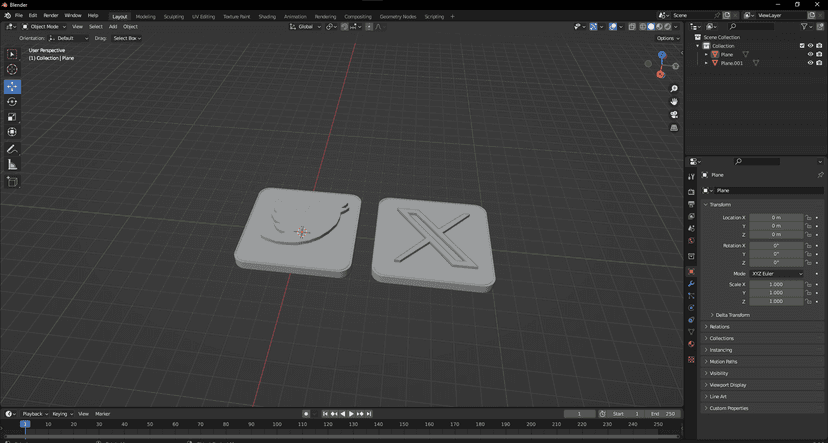Open the Render menu
This screenshot has height=443, width=828.
click(x=51, y=16)
